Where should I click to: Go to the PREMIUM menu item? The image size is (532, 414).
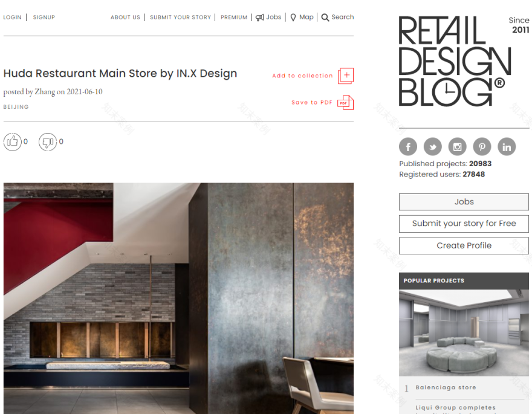[x=234, y=18]
